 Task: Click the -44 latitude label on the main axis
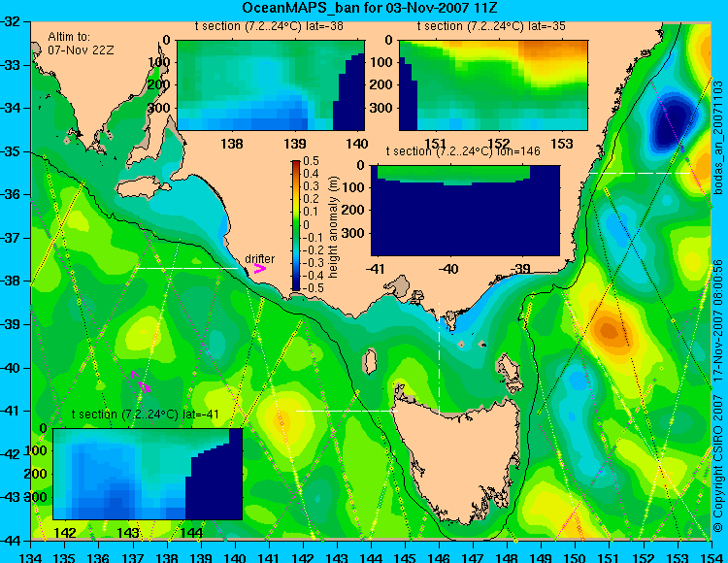pos(11,541)
